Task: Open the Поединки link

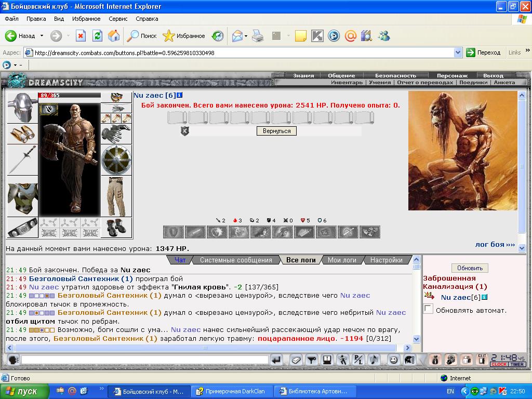Action: (x=473, y=83)
